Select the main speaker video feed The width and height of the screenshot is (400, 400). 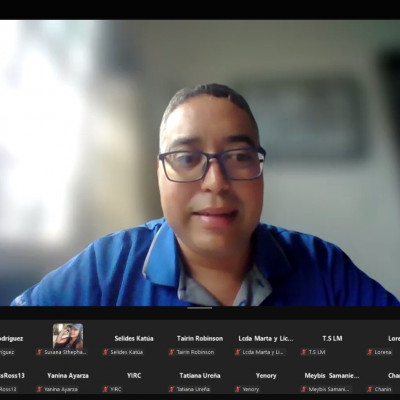click(x=200, y=163)
